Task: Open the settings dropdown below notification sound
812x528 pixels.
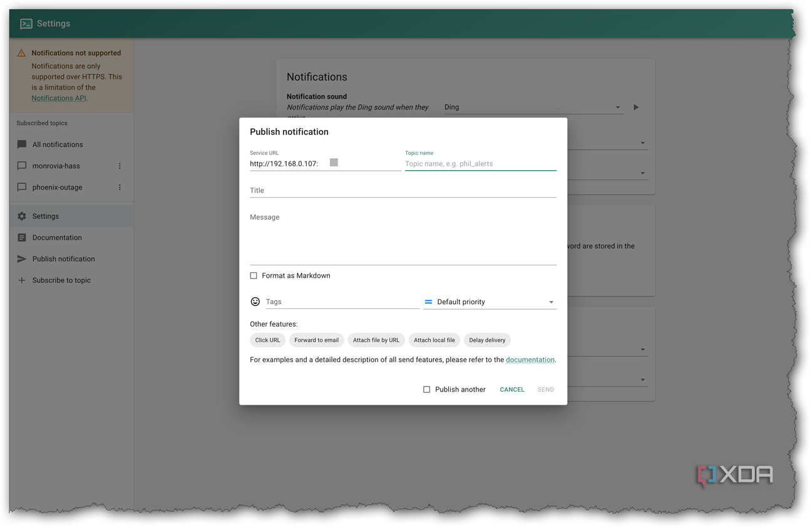Action: pyautogui.click(x=642, y=143)
